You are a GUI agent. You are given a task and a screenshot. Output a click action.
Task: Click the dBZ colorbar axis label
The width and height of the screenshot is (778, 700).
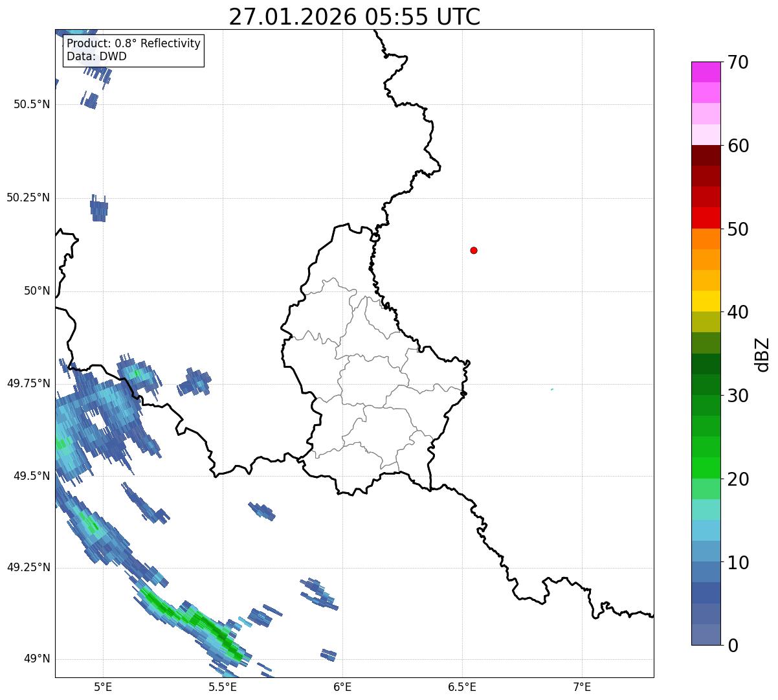[762, 354]
